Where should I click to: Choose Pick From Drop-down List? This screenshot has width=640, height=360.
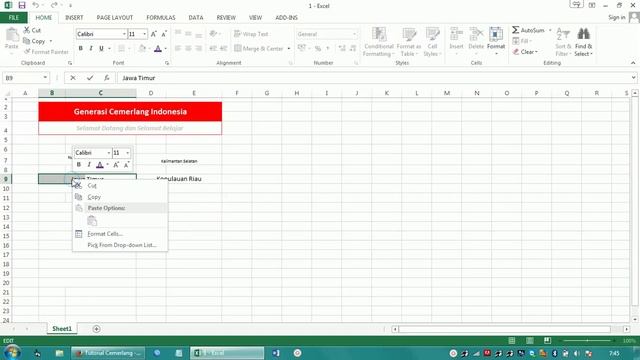(x=120, y=245)
